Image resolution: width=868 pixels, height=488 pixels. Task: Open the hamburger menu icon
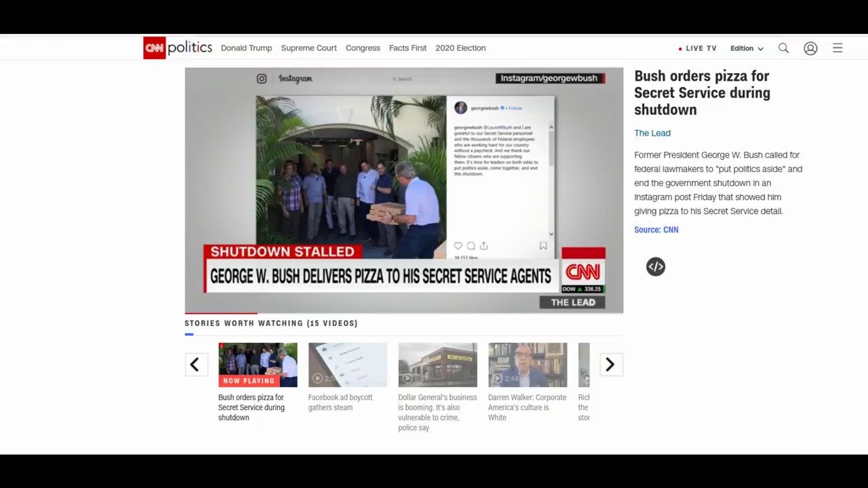pos(837,48)
